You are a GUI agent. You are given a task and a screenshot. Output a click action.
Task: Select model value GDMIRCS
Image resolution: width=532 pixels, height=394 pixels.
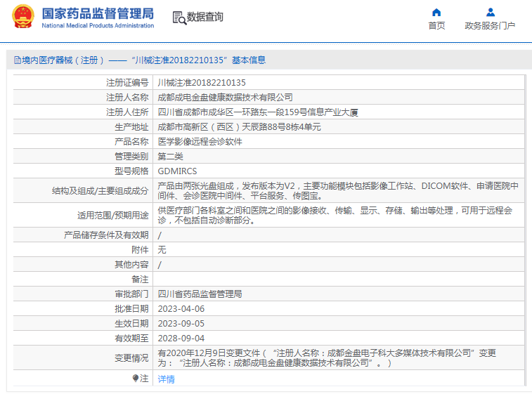[177, 171]
